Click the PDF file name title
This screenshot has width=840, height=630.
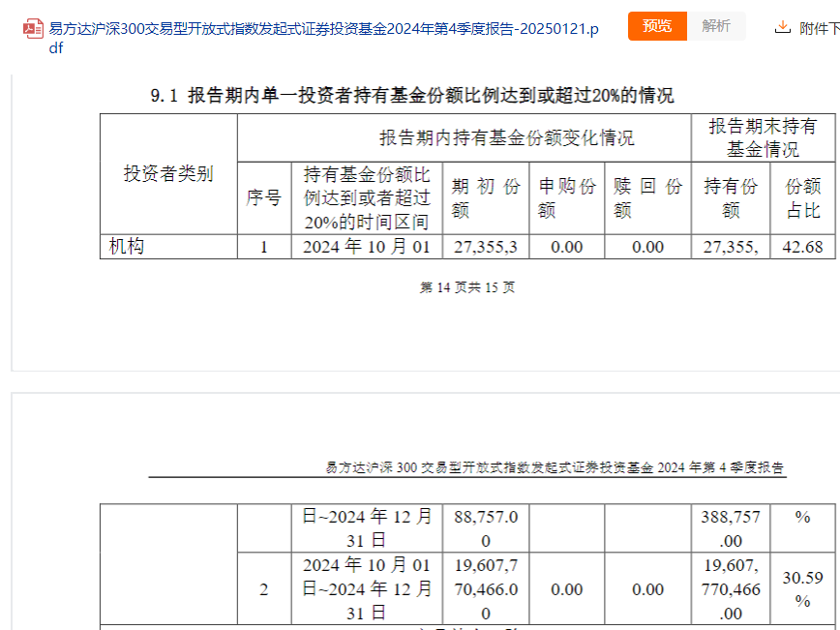[323, 37]
